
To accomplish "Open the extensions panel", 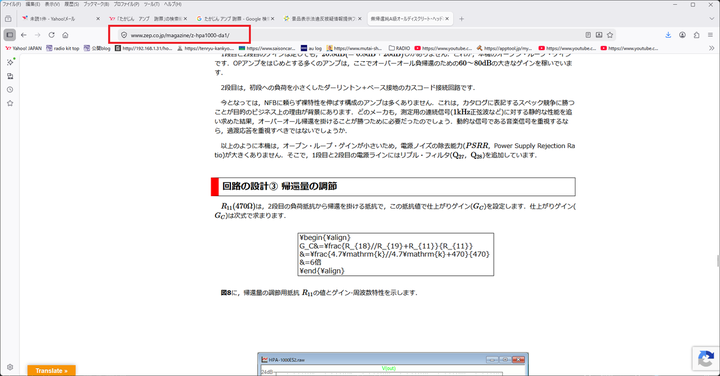I will coord(696,35).
